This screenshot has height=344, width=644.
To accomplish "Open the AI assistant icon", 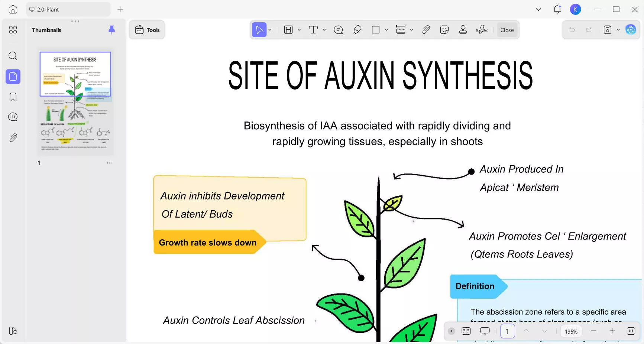I will [x=631, y=30].
